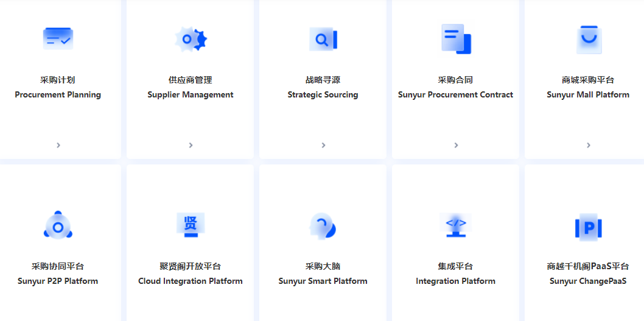
Task: Click the "Strategic Sourcing" English label
Action: (323, 95)
